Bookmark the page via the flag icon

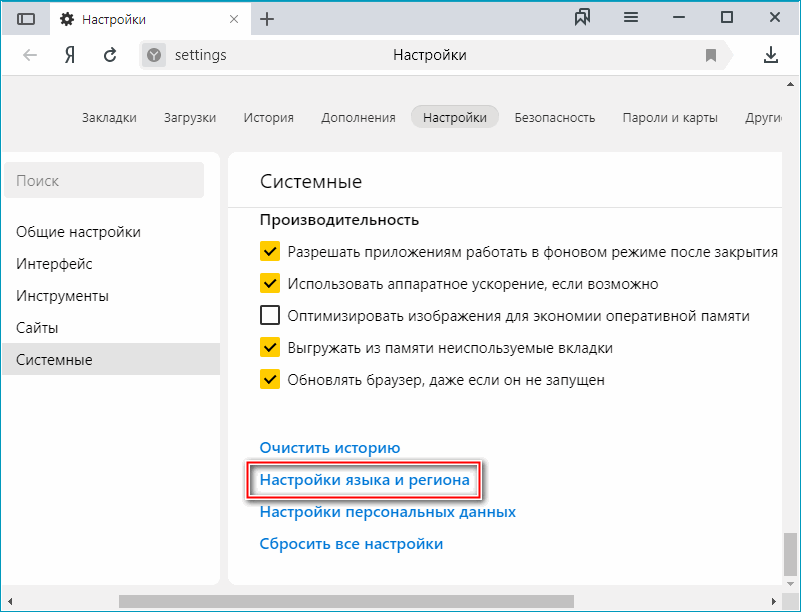coord(710,55)
